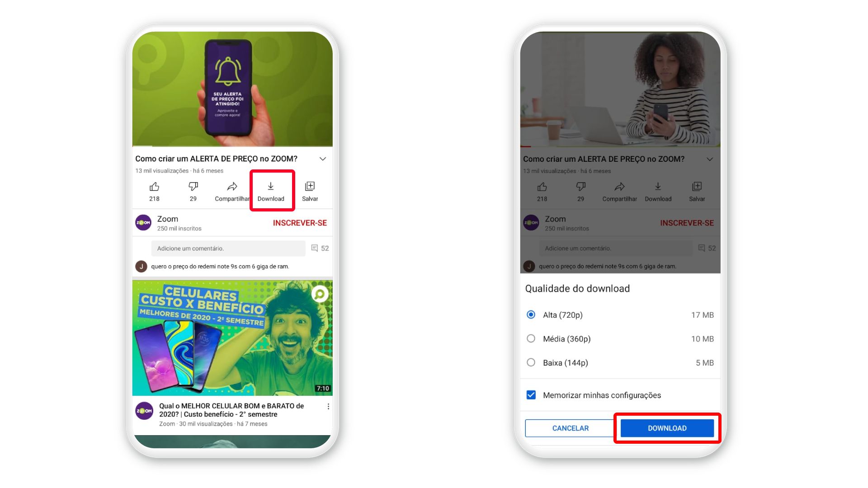Click the second video thumbnail
Image resolution: width=868 pixels, height=488 pixels.
tap(231, 336)
